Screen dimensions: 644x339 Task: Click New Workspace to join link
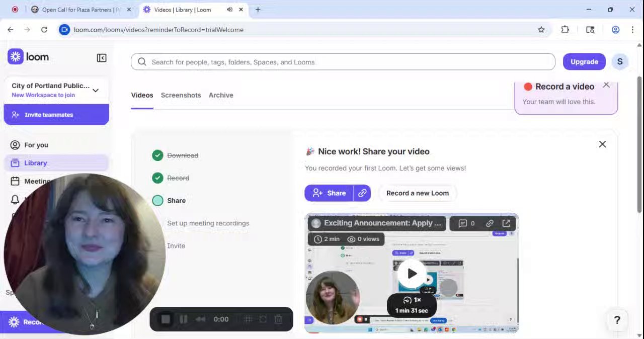[43, 95]
